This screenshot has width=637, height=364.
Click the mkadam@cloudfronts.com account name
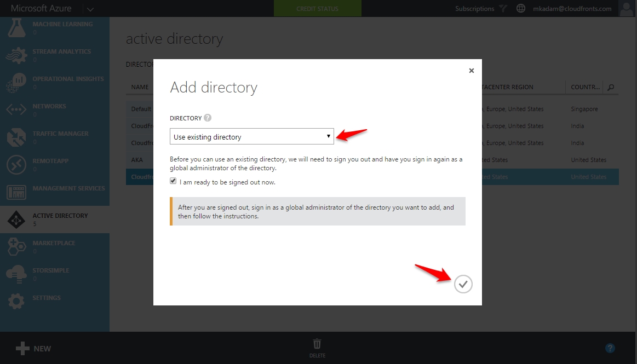pos(572,9)
